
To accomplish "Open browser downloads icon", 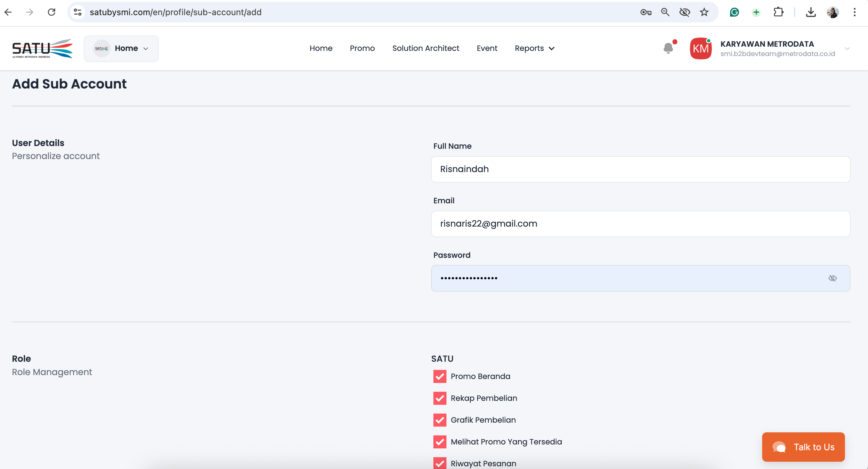I will pos(811,12).
